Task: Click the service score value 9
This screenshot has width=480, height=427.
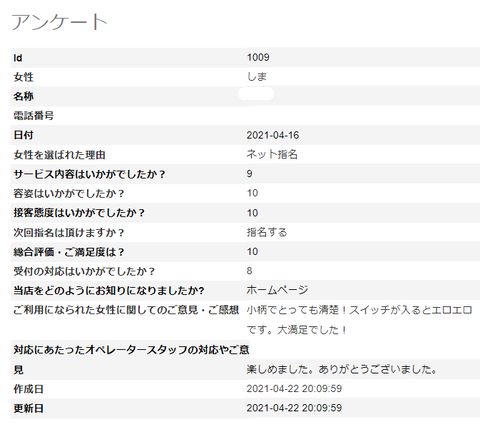Action: coord(249,174)
